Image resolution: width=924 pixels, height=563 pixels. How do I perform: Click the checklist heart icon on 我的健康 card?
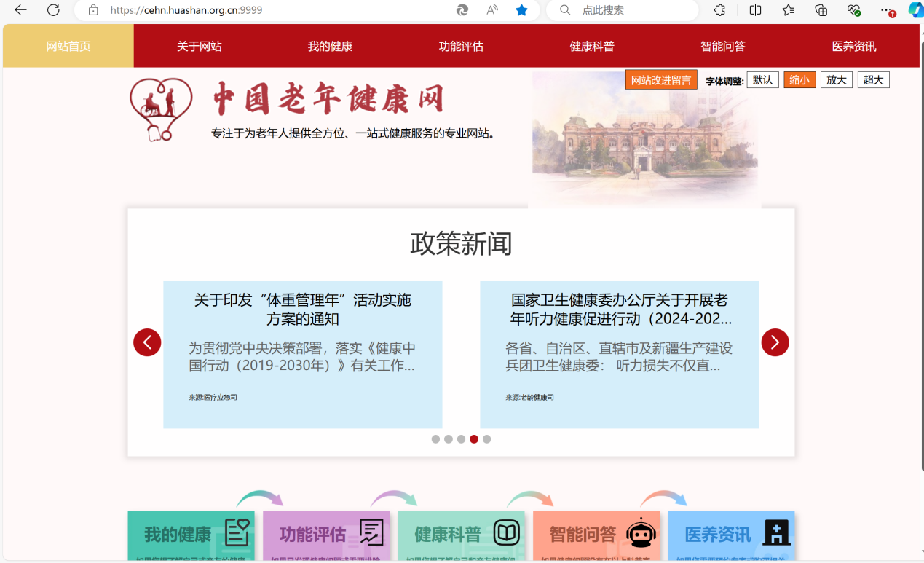coord(237,533)
